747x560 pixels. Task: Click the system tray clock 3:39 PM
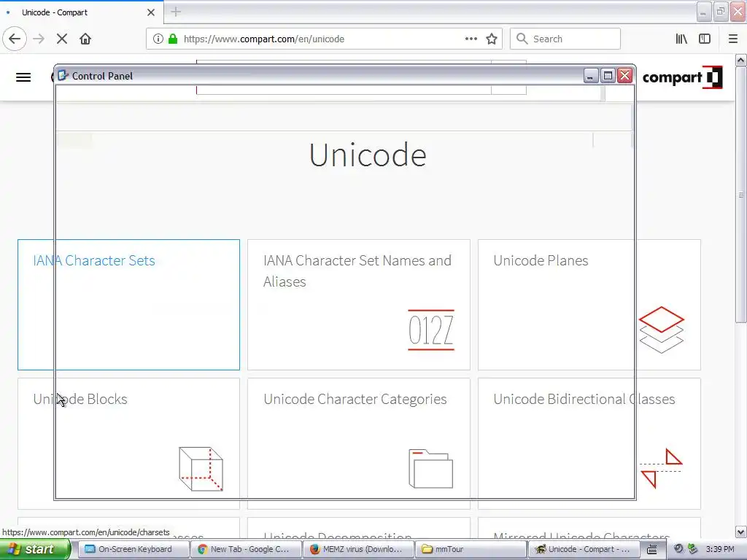point(720,549)
